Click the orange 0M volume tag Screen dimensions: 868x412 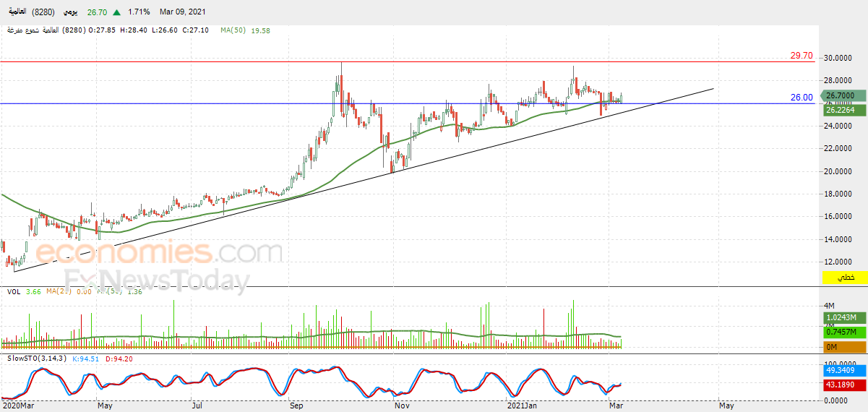[x=844, y=347]
